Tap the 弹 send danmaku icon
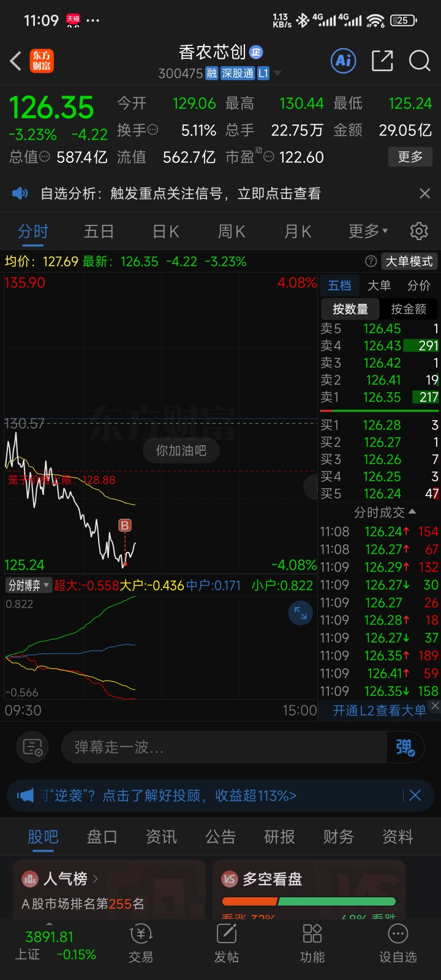 (x=405, y=747)
